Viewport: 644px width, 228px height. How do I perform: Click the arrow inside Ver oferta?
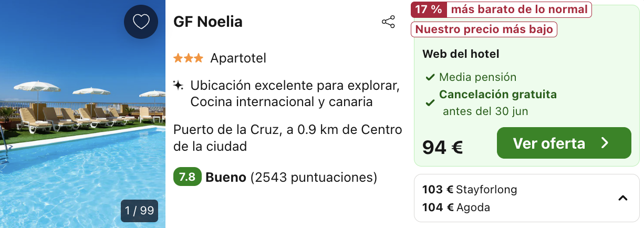click(605, 143)
